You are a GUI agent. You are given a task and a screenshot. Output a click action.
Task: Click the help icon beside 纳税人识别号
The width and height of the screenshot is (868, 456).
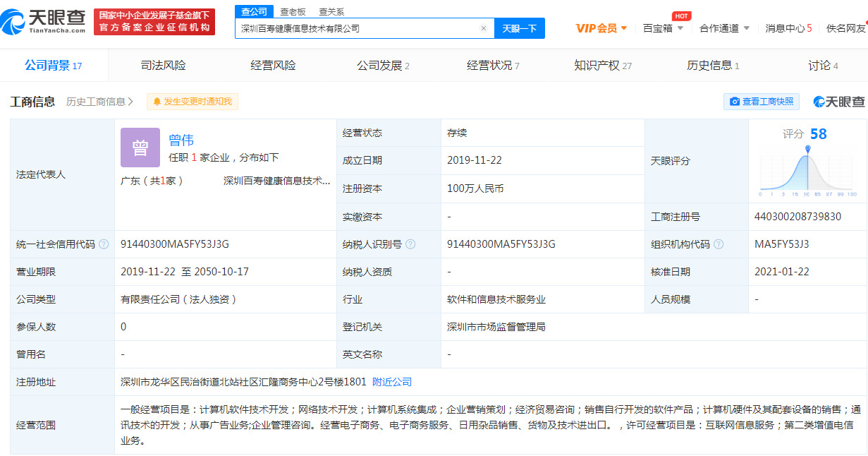[x=410, y=244]
